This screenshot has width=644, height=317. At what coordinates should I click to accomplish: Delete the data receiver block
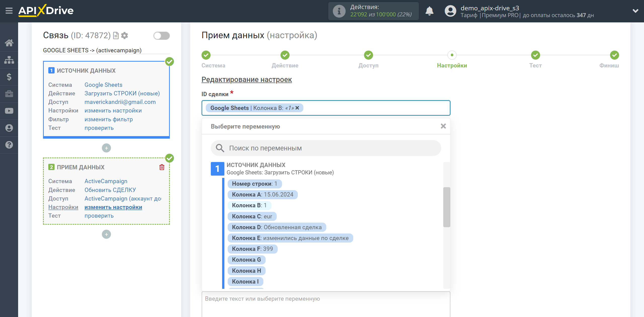tap(162, 167)
